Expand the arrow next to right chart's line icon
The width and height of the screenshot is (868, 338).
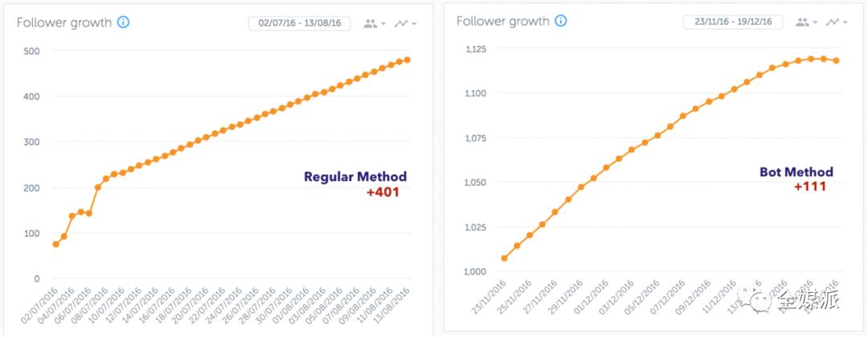[x=845, y=23]
